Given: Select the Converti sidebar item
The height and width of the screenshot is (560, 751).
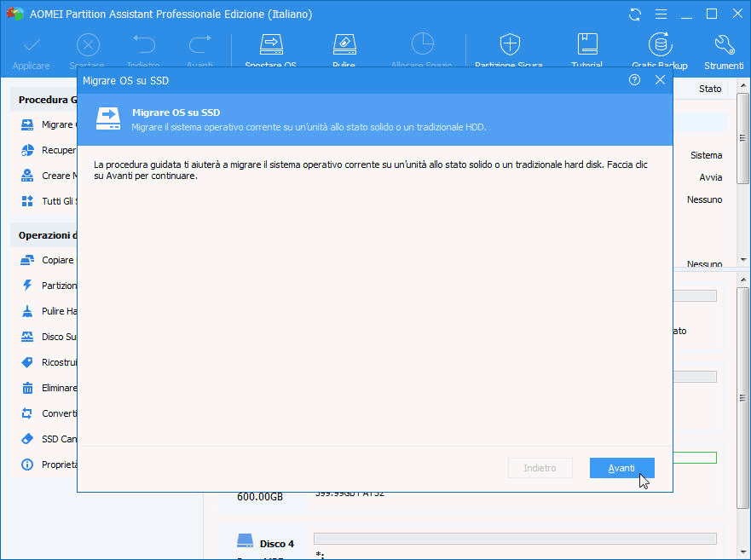Looking at the screenshot, I should tap(48, 413).
